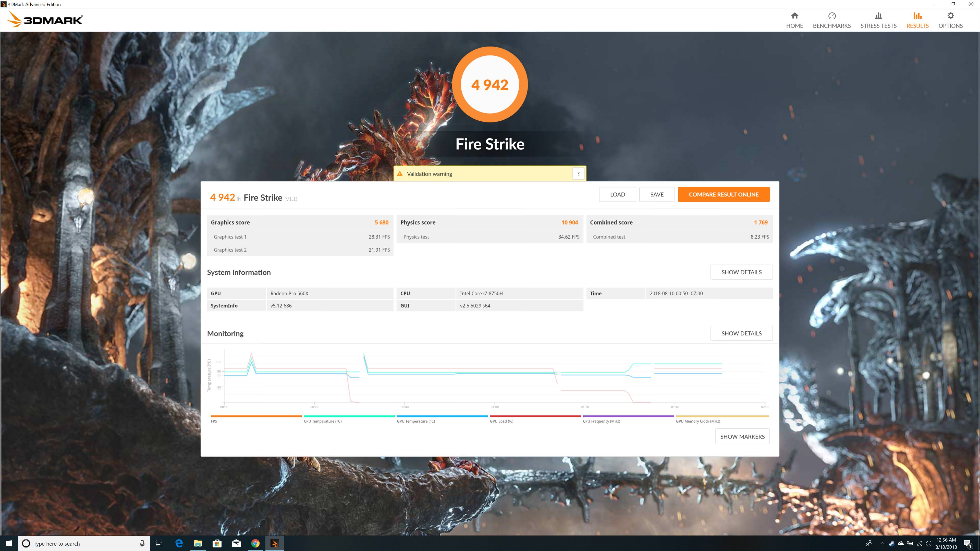The width and height of the screenshot is (980, 551).
Task: Show details for Monitoring section
Action: 741,333
